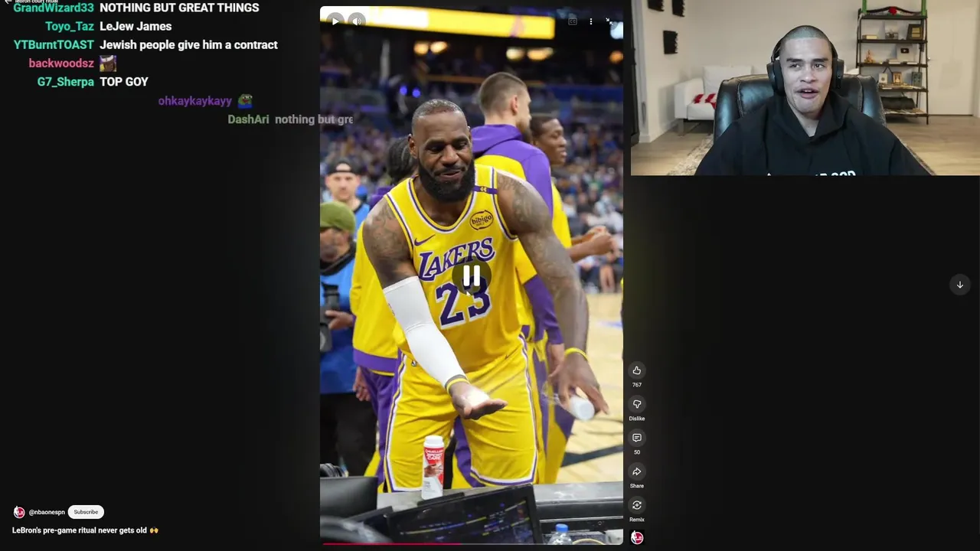
Task: Click the Remix icon
Action: coord(636,505)
